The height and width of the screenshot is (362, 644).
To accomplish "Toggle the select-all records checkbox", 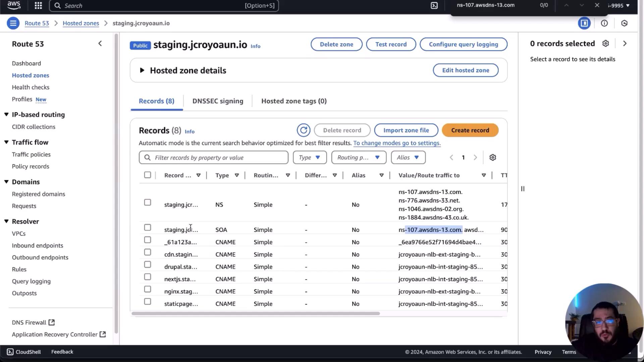I will [x=148, y=175].
